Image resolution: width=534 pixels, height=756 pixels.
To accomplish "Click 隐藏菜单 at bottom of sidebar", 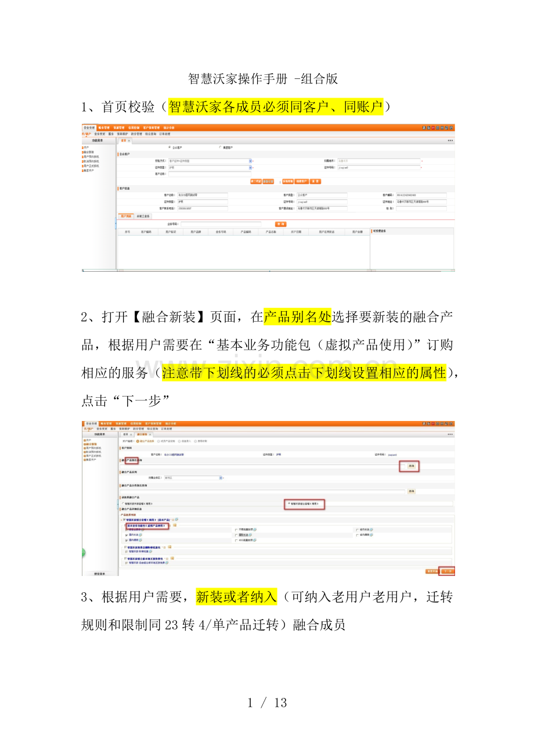I will pos(99,574).
